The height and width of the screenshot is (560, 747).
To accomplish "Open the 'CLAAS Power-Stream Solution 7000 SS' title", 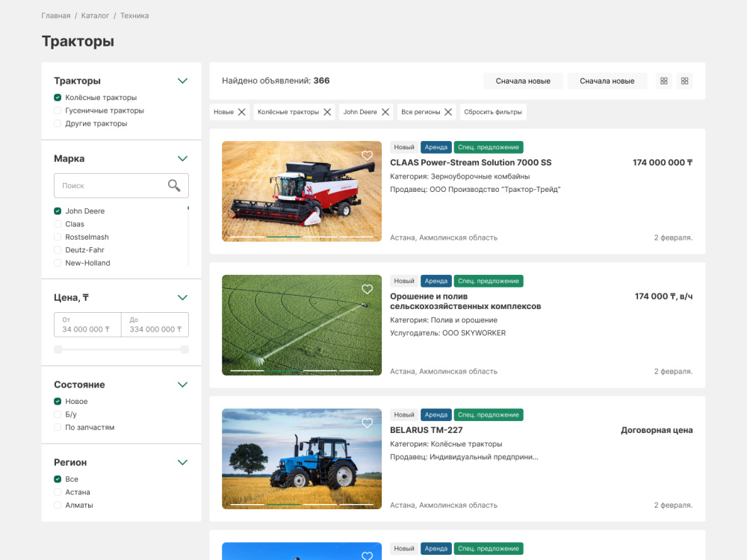I will coord(471,162).
